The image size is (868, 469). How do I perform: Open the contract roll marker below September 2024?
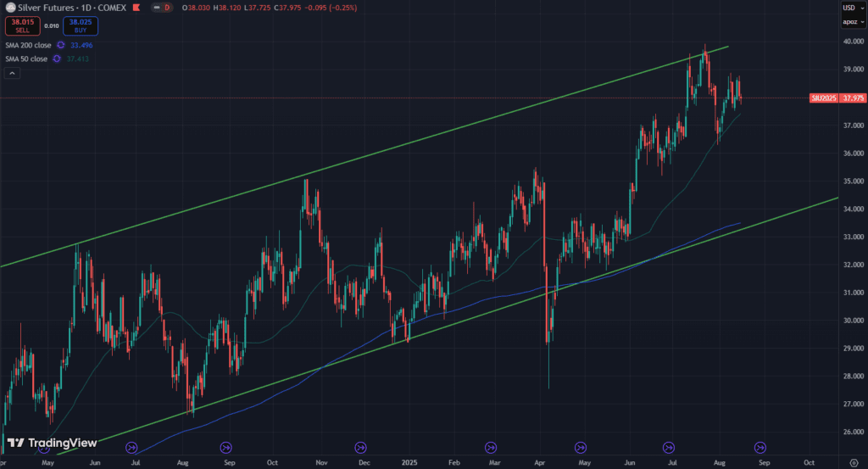coord(226,447)
